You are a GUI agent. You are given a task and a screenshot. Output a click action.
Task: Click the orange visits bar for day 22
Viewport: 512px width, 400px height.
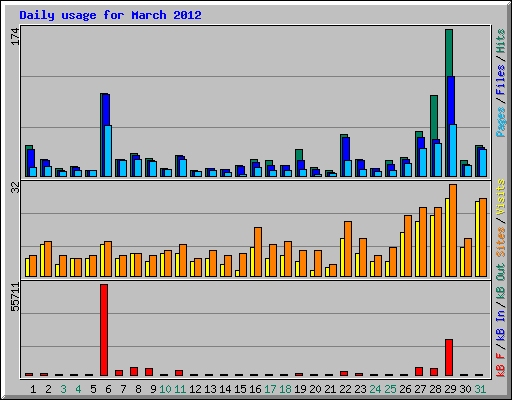point(348,249)
